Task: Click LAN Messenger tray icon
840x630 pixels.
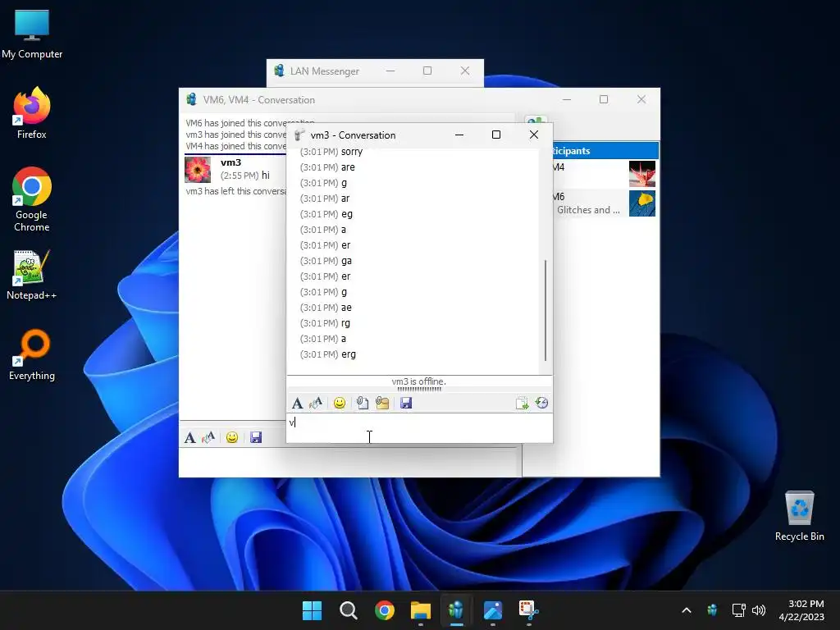Action: (712, 610)
